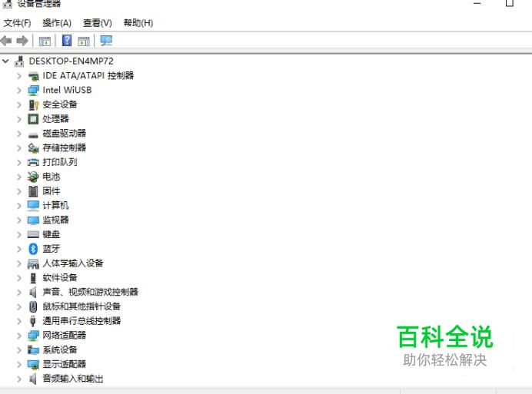Select the 软件设备 label

[x=60, y=278]
